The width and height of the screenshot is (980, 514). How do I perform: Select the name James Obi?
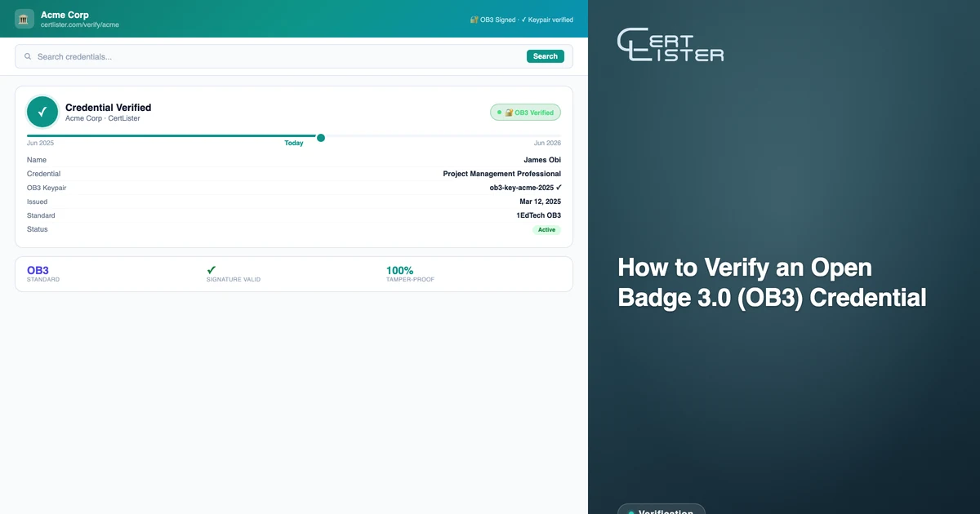pyautogui.click(x=542, y=160)
